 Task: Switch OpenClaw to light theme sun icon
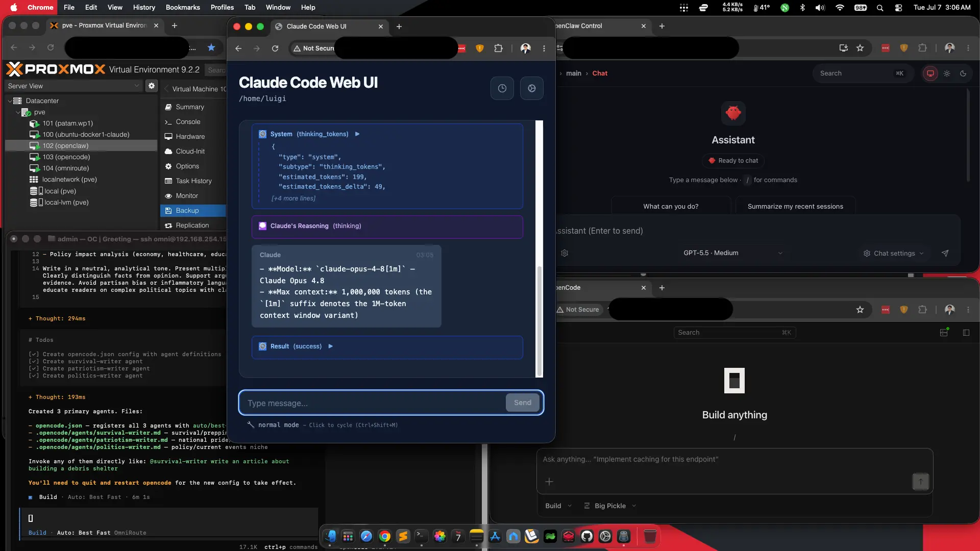click(947, 73)
